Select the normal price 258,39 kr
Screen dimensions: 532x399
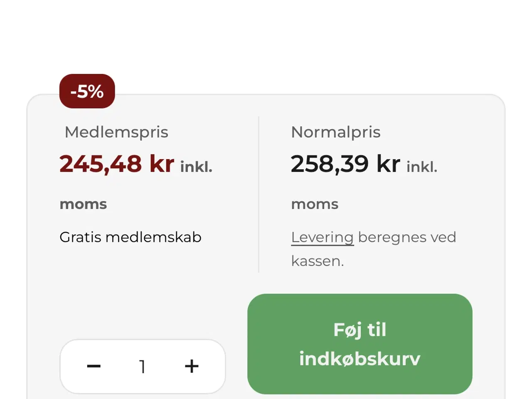[346, 163]
